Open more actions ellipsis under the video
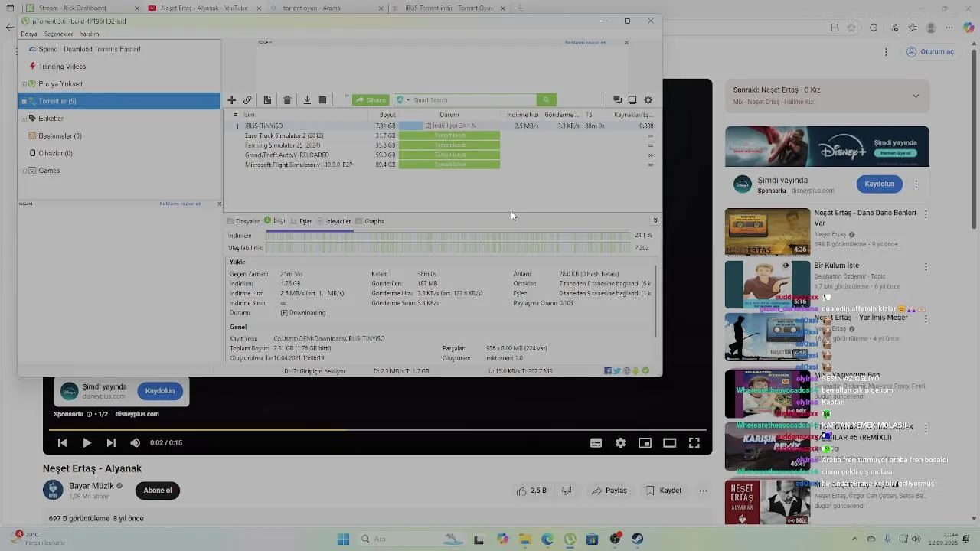The height and width of the screenshot is (551, 980). pyautogui.click(x=703, y=491)
